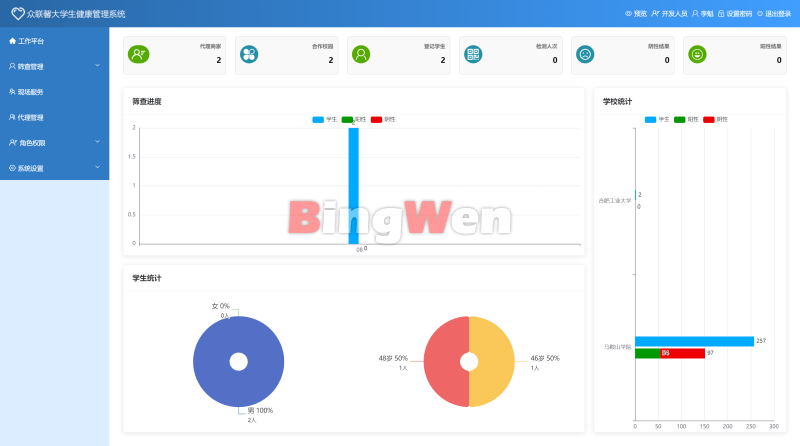800x446 pixels.
Task: Click the blue 257 bar in 学校统计
Action: (x=694, y=342)
